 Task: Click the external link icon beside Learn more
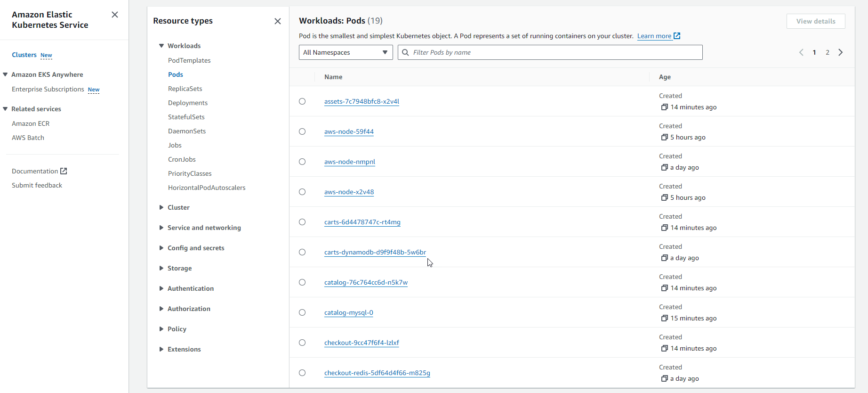click(x=677, y=36)
